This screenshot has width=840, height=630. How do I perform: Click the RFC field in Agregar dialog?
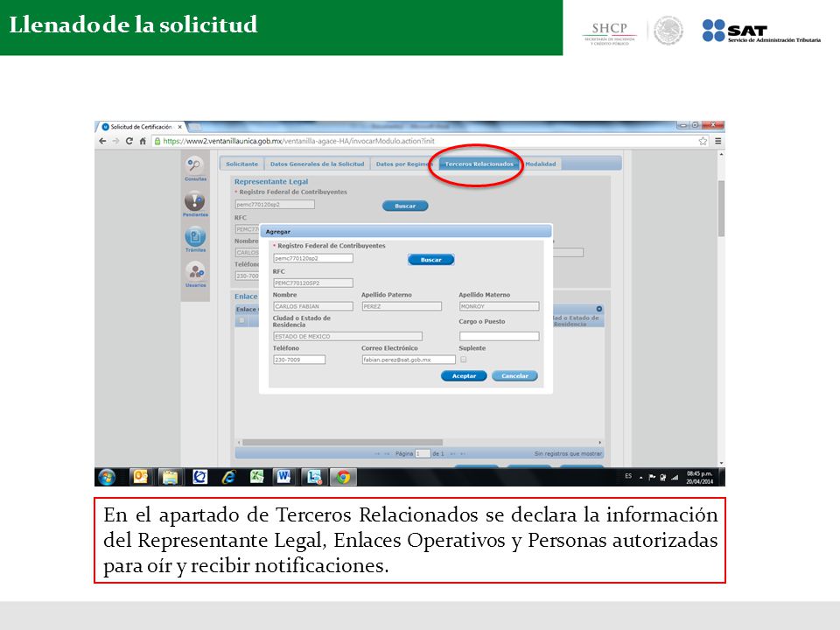coord(313,283)
